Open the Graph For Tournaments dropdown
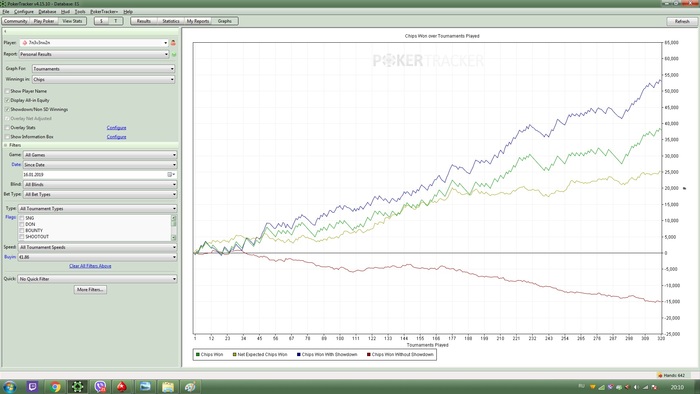 click(103, 69)
